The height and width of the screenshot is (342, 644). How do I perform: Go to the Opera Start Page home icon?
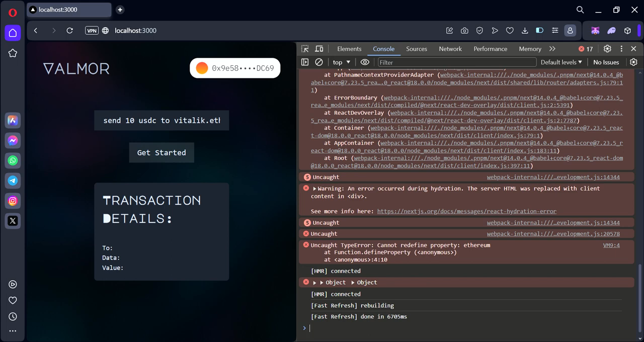(x=13, y=33)
